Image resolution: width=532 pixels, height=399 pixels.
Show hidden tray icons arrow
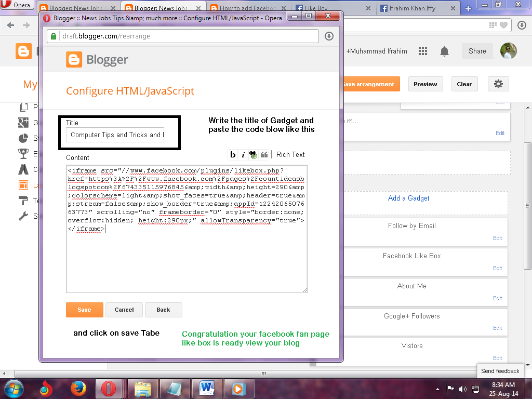[437, 389]
